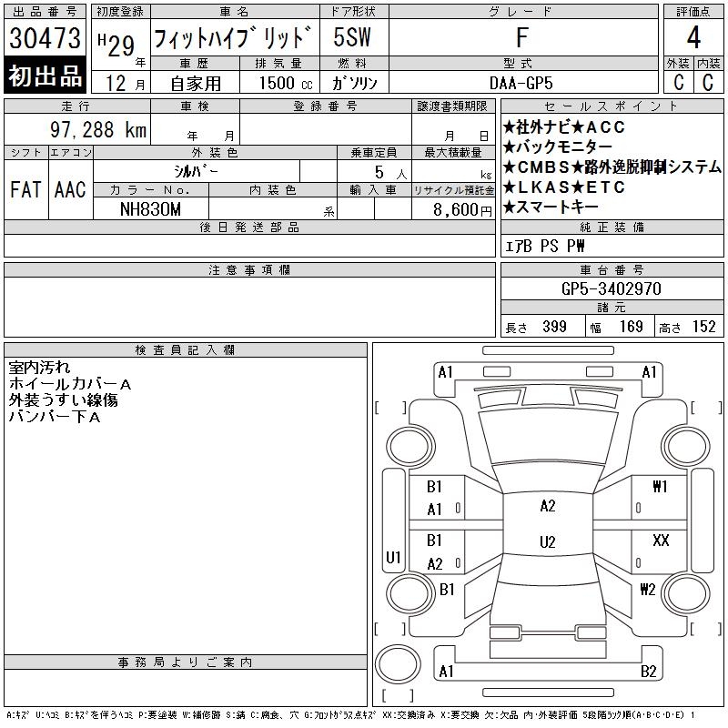Select the color number NH830M

point(150,209)
